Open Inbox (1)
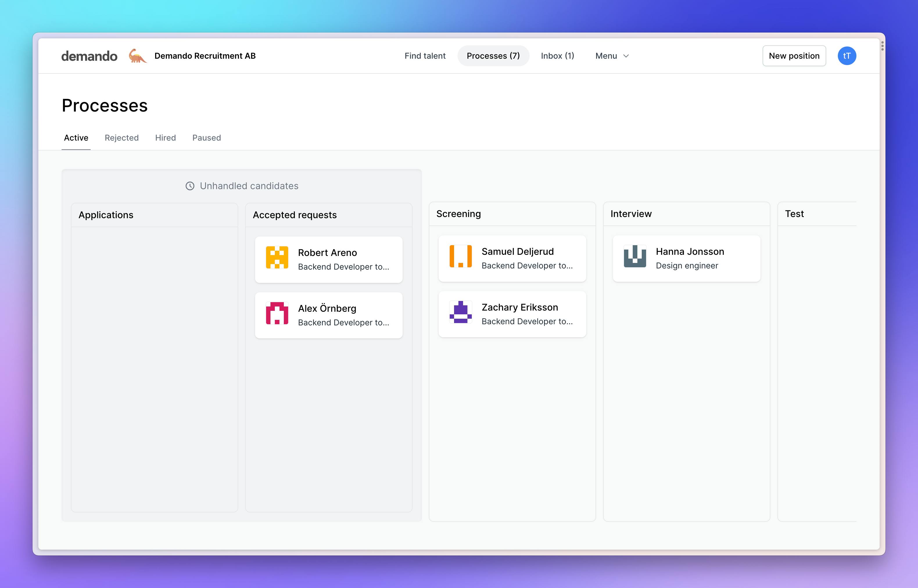This screenshot has height=588, width=918. click(557, 56)
